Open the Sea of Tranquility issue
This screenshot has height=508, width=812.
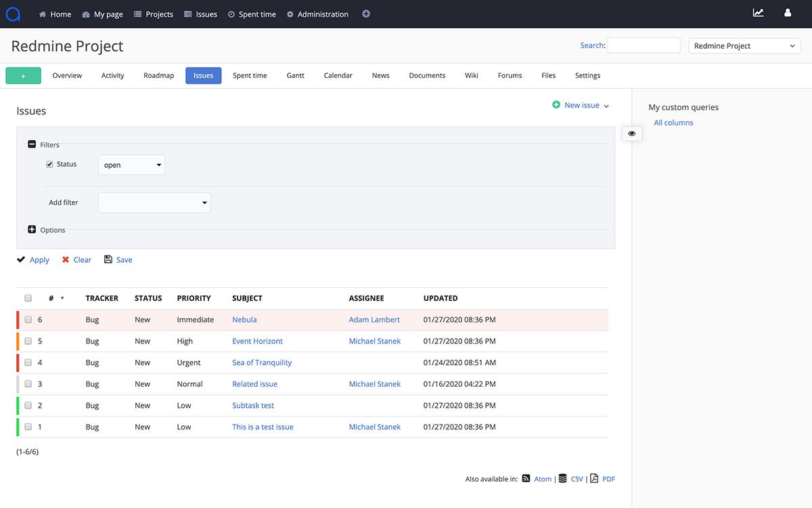click(262, 362)
